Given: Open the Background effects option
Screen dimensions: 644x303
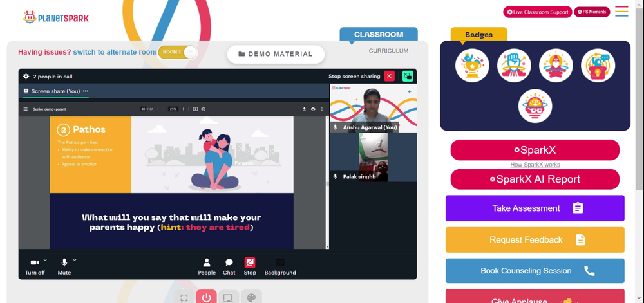Looking at the screenshot, I should coord(280,266).
